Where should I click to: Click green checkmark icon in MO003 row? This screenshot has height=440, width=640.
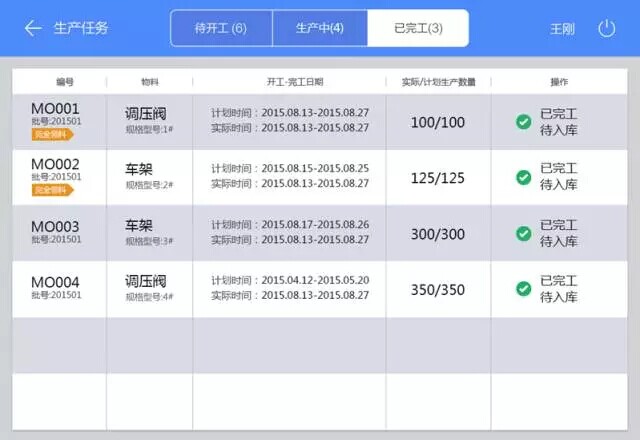pos(523,233)
